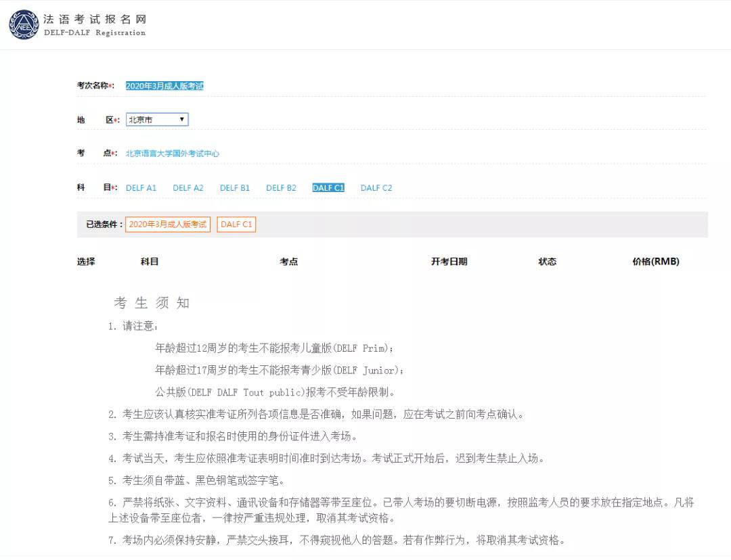The height and width of the screenshot is (560, 731).
Task: Select the DELF B1 subject level
Action: (x=234, y=187)
